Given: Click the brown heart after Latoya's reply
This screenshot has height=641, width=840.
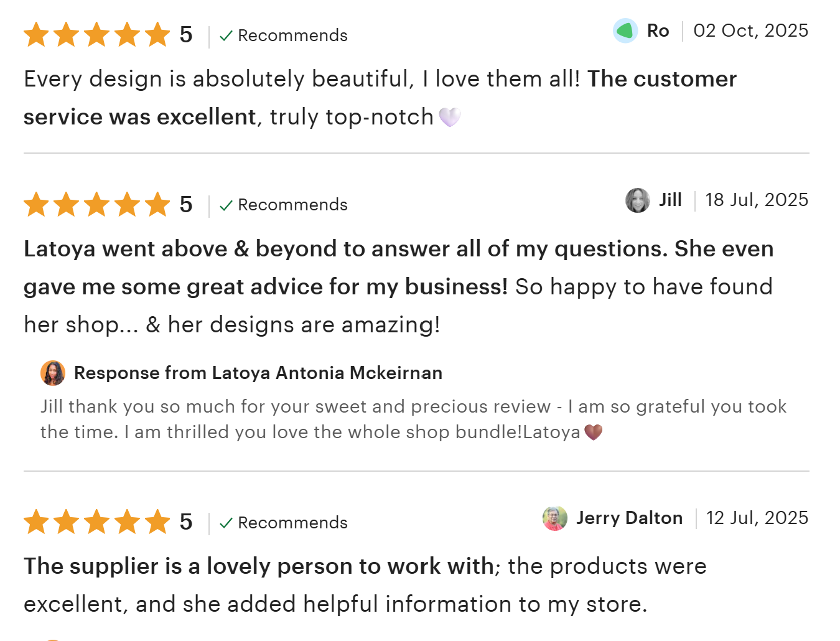Looking at the screenshot, I should tap(594, 432).
